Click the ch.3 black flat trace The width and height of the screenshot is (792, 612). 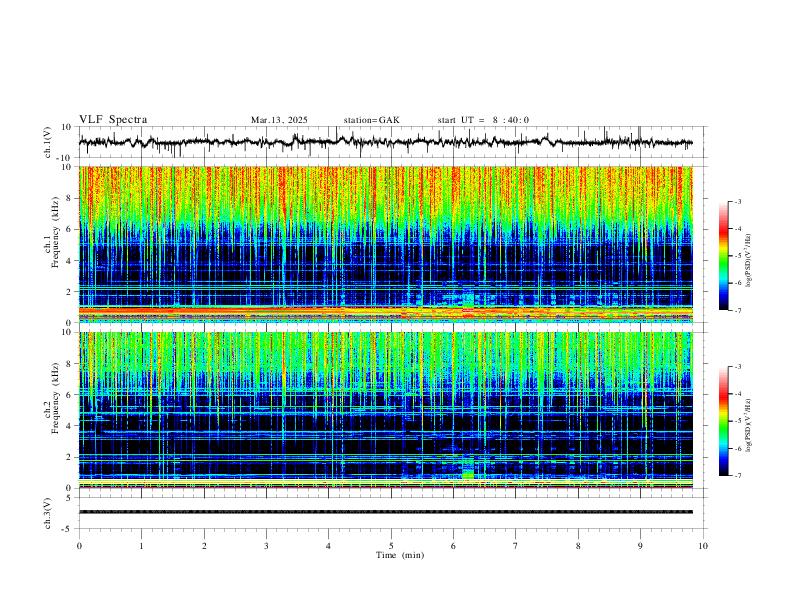coord(386,512)
